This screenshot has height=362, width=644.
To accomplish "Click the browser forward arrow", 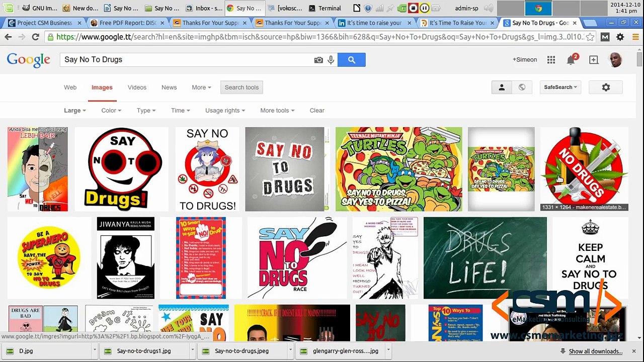I will (x=22, y=37).
